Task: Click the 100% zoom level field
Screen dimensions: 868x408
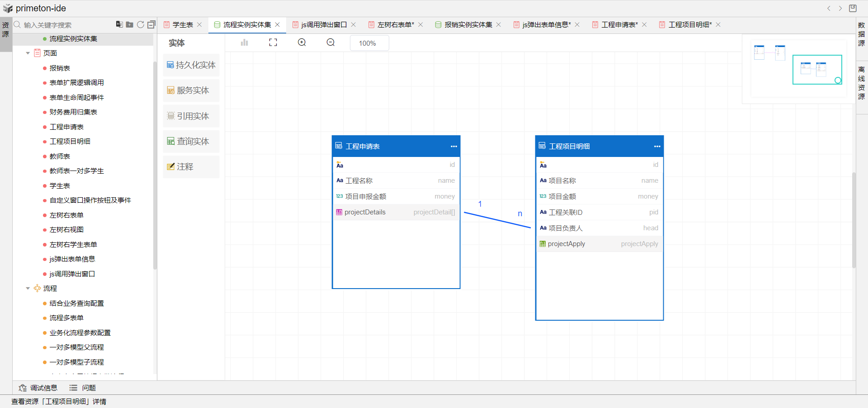Action: click(x=369, y=43)
